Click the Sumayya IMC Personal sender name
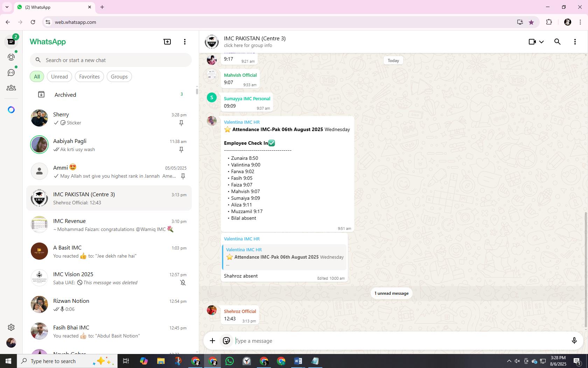The width and height of the screenshot is (588, 368). click(x=247, y=98)
